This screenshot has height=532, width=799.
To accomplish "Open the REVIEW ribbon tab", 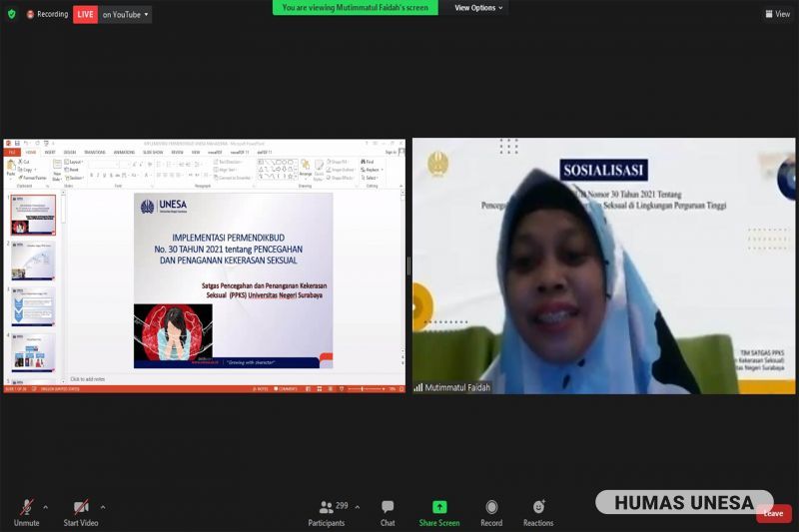I will coord(178,153).
